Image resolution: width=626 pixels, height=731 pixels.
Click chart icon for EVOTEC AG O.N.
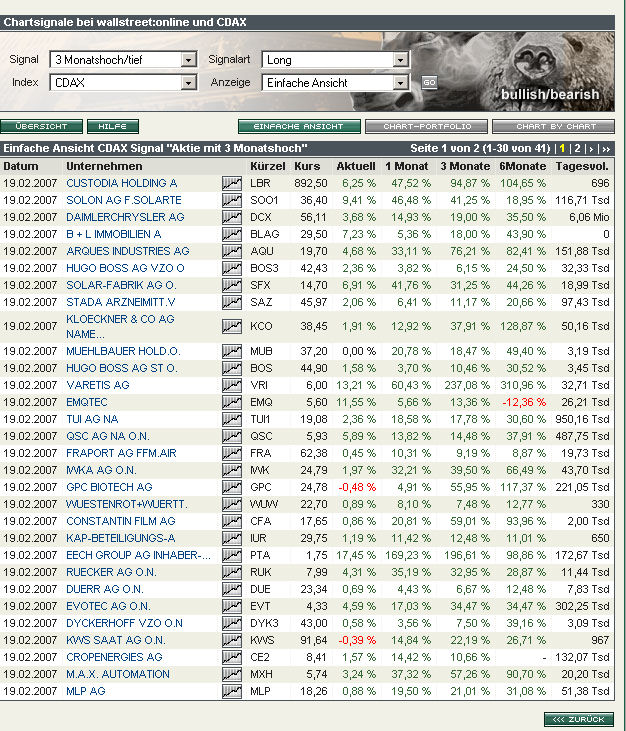click(x=232, y=606)
